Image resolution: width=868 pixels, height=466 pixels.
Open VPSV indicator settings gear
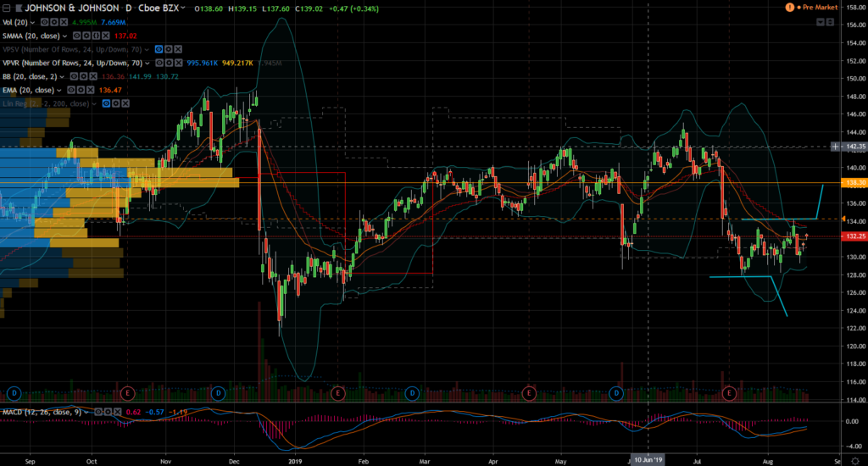169,49
